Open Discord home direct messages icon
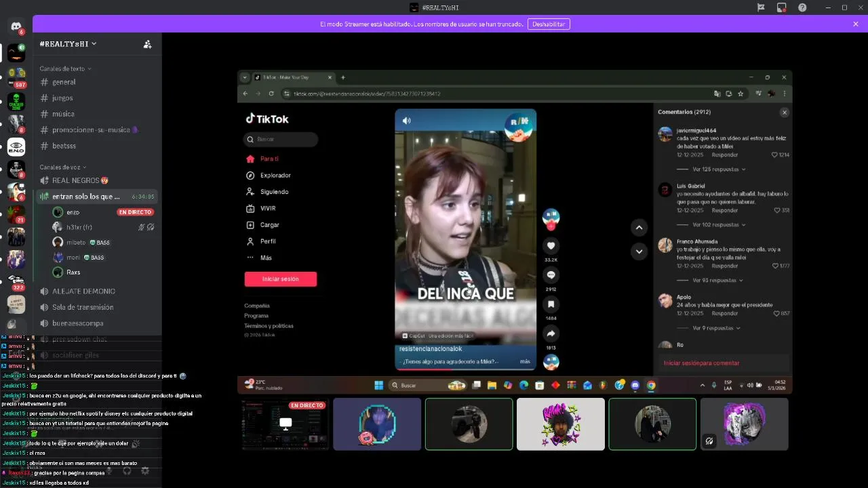868x488 pixels. point(16,26)
